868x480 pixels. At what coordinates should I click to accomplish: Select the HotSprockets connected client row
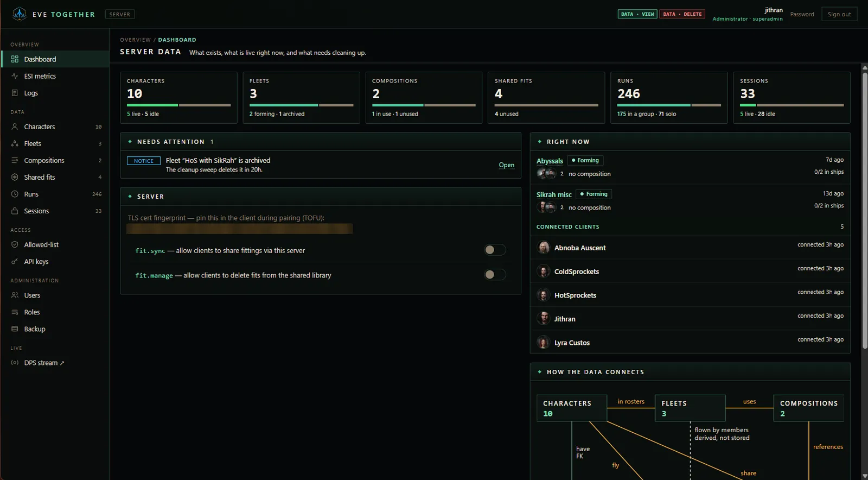690,295
